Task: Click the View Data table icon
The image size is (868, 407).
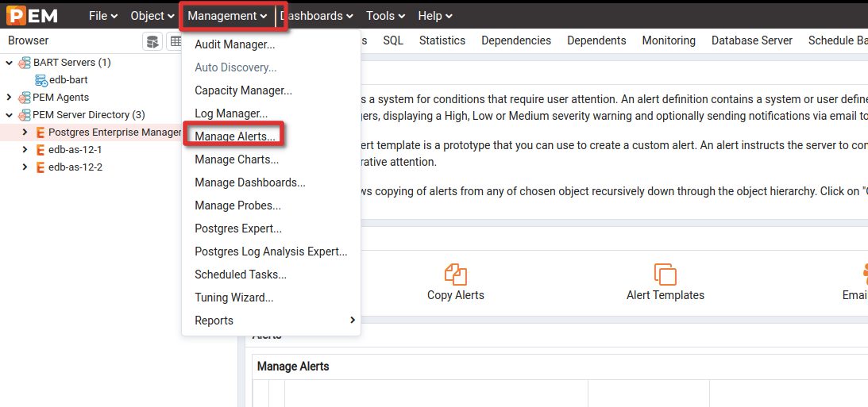Action: 175,41
